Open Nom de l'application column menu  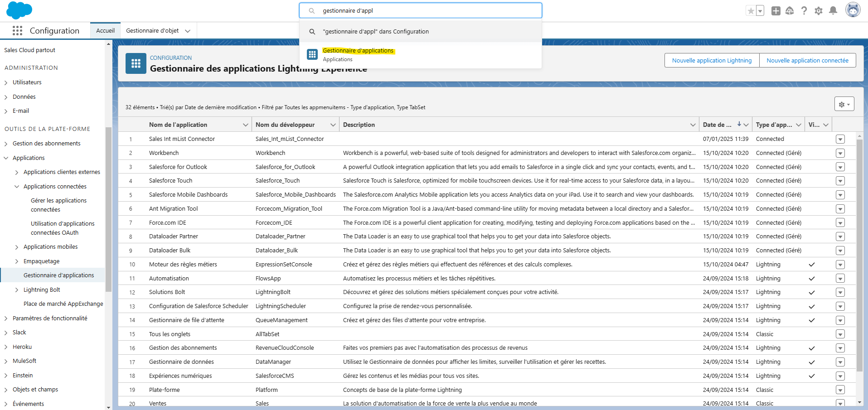[246, 125]
